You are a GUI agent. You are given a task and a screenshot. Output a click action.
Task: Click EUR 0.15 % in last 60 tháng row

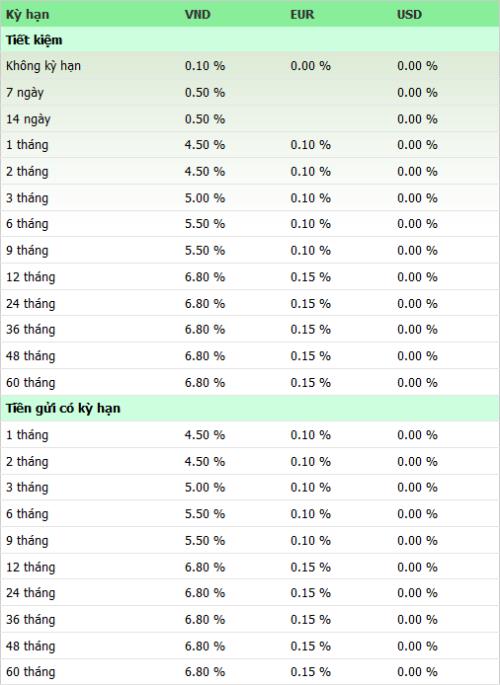(310, 672)
